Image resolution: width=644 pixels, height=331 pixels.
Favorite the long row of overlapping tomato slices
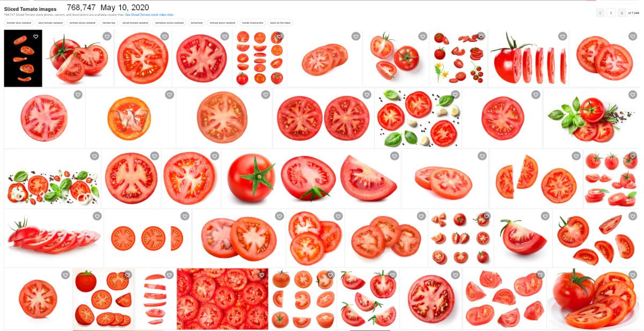coord(97,216)
